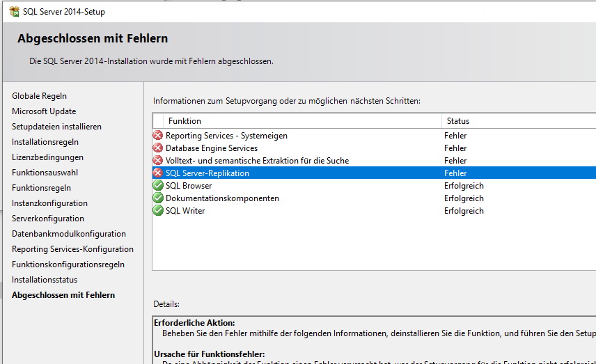Click Funktionsauswahl step in sidebar
This screenshot has height=364, width=596.
45,173
